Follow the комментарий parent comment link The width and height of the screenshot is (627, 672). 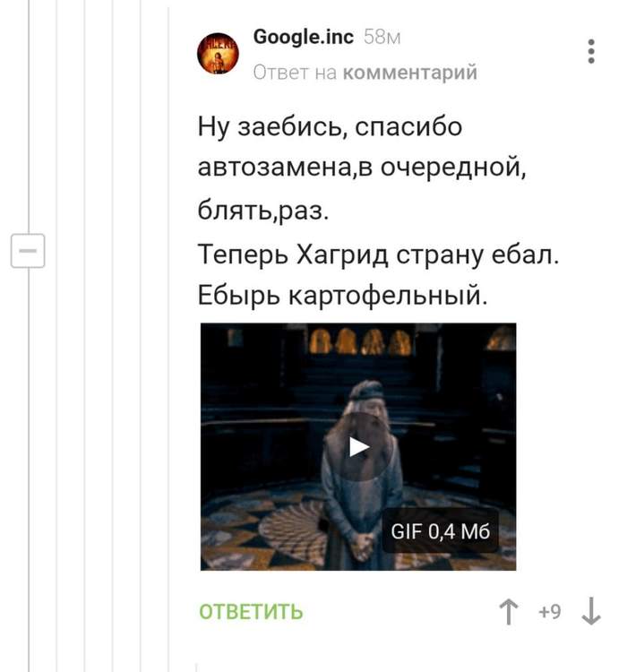[410, 73]
